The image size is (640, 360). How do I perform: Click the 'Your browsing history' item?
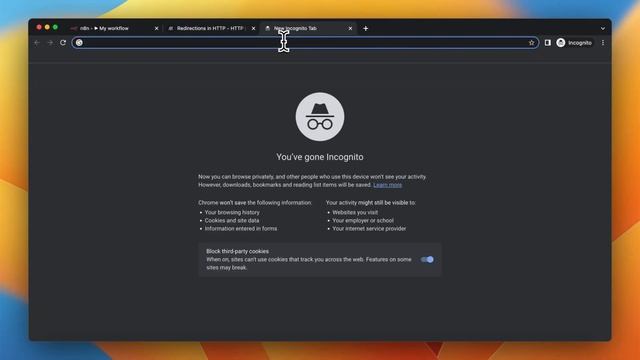(x=232, y=212)
